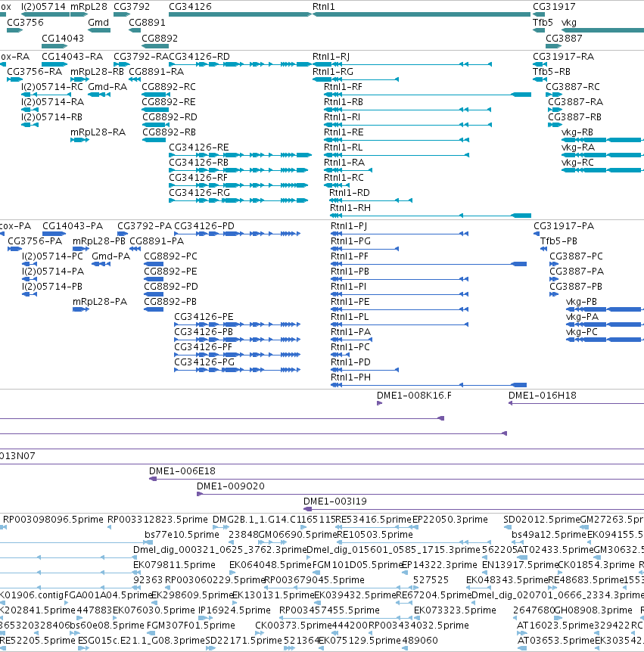Open the CG14043 gene label
This screenshot has height=652, width=644.
coord(62,39)
